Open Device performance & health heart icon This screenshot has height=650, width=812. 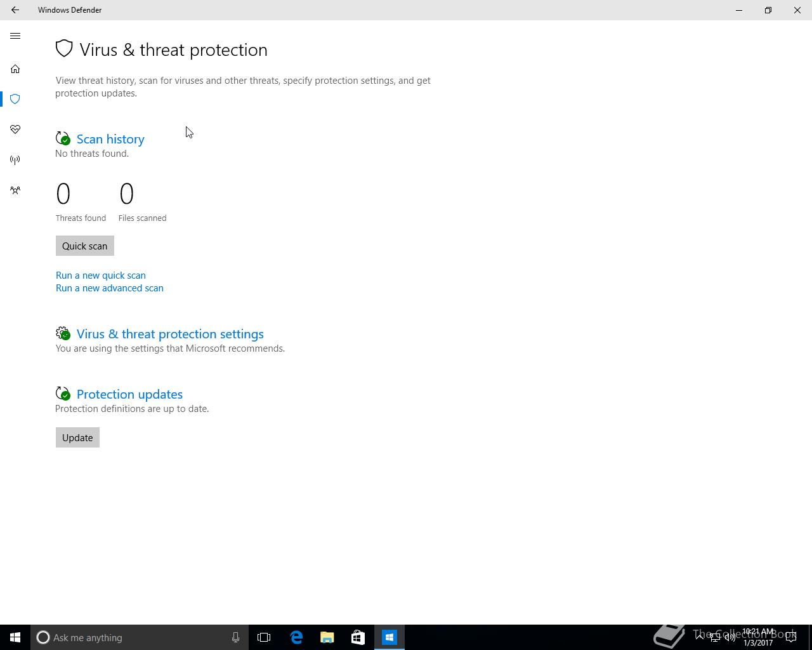15,129
